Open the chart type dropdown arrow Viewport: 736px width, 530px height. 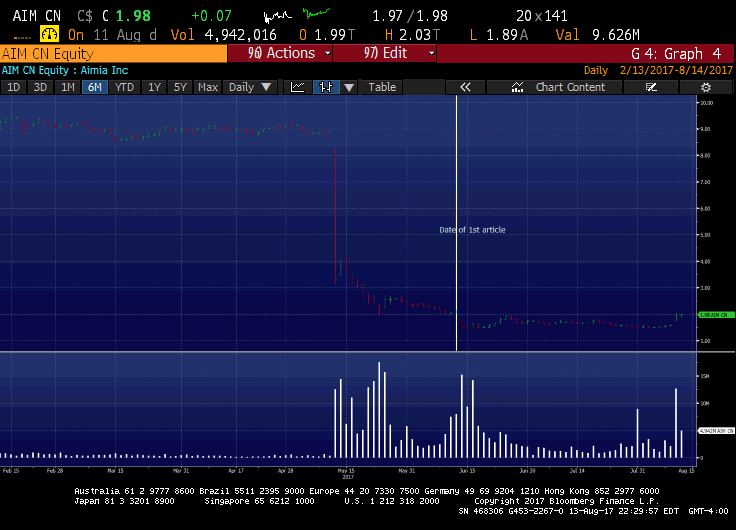(349, 87)
